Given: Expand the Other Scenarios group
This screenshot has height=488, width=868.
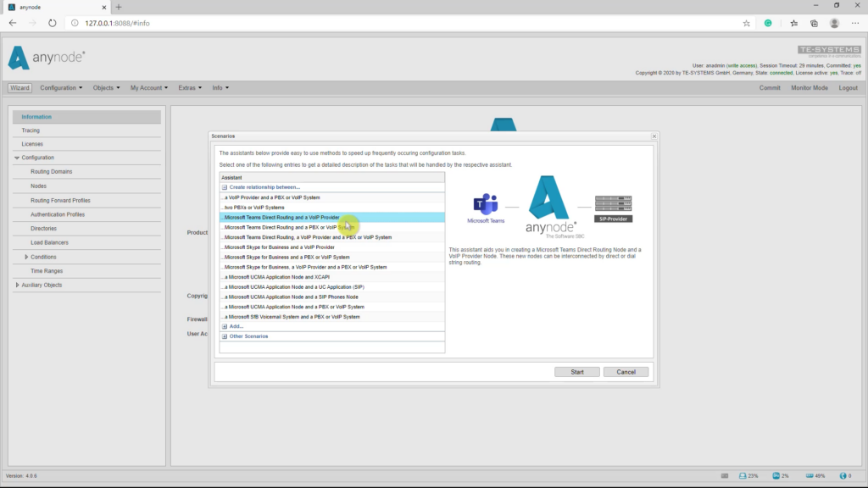Looking at the screenshot, I should click(224, 336).
